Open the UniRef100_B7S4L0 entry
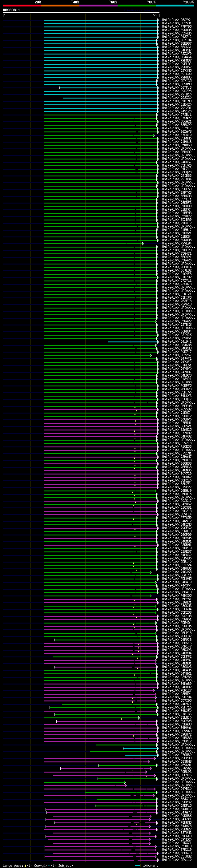Screen dimensions: 197x868 tap(177, 135)
